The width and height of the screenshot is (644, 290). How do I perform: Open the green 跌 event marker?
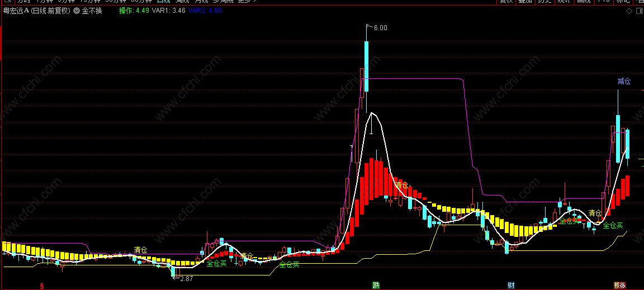(376, 285)
